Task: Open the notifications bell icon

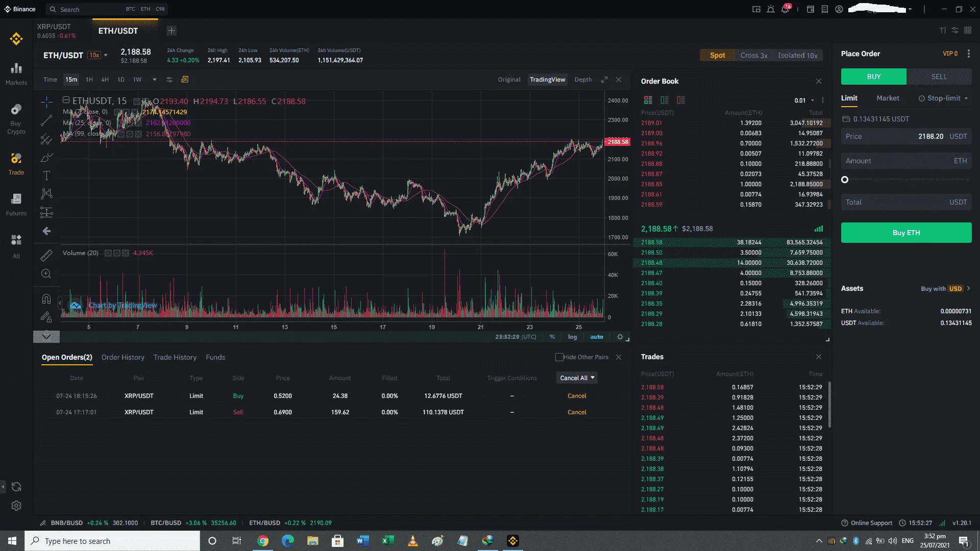Action: coord(785,9)
